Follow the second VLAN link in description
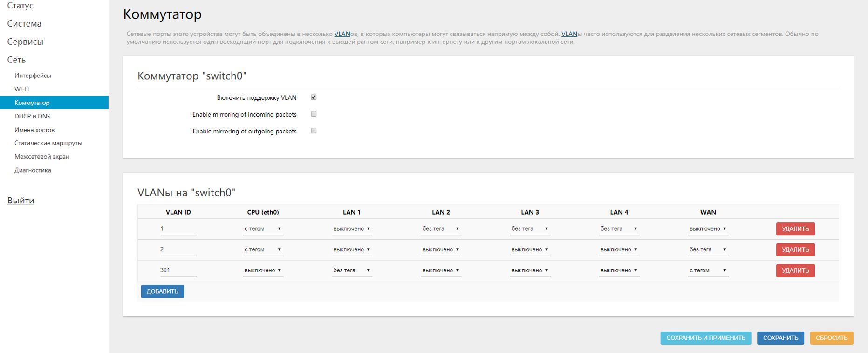868x353 pixels. (569, 34)
